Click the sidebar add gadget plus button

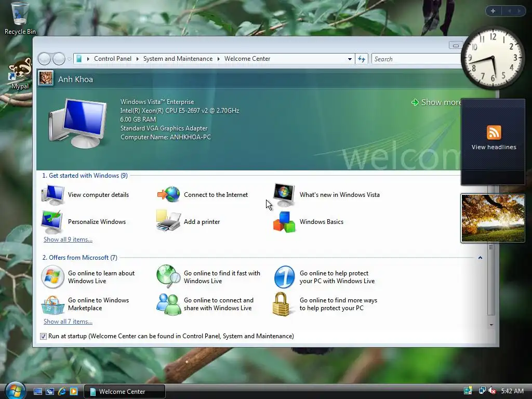493,11
